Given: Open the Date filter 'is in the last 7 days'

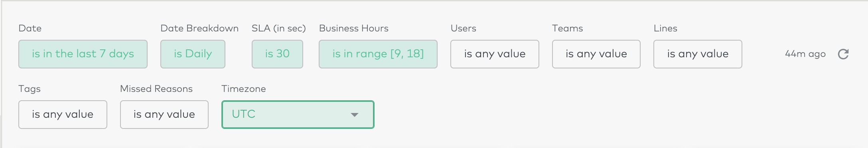Looking at the screenshot, I should point(83,54).
